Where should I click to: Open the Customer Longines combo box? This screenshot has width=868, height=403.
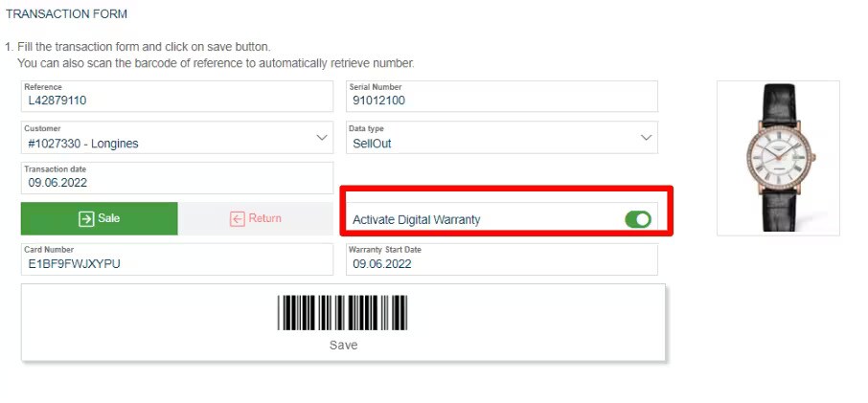(x=177, y=138)
